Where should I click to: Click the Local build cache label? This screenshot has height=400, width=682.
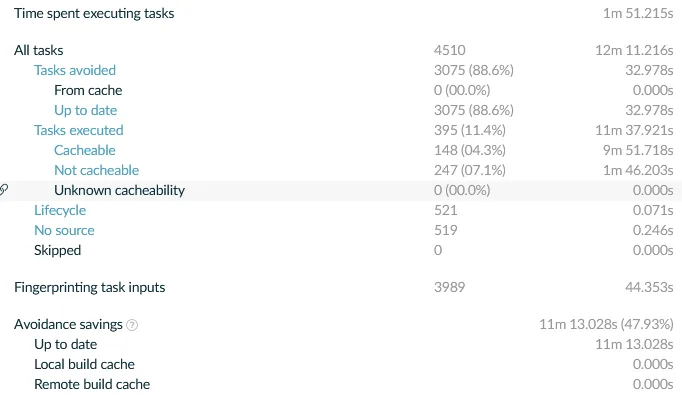tap(84, 364)
